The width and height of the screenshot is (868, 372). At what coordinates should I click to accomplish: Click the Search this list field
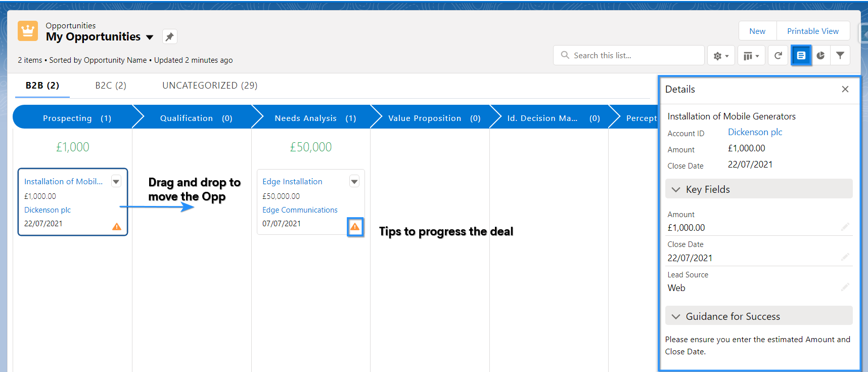point(629,55)
